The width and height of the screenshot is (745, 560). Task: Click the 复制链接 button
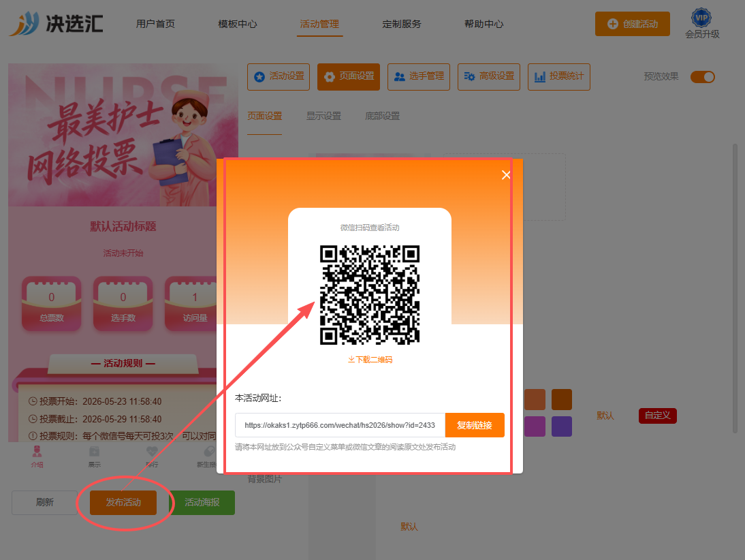pyautogui.click(x=474, y=425)
